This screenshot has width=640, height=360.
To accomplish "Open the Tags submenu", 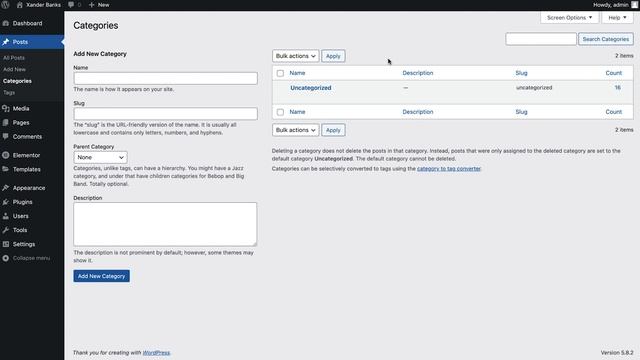I will point(9,93).
